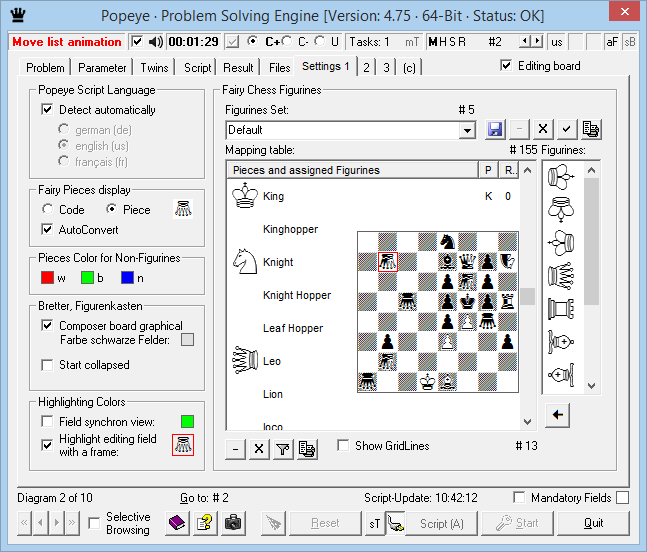Click the aF button in toolbar
The image size is (647, 552).
[x=612, y=42]
